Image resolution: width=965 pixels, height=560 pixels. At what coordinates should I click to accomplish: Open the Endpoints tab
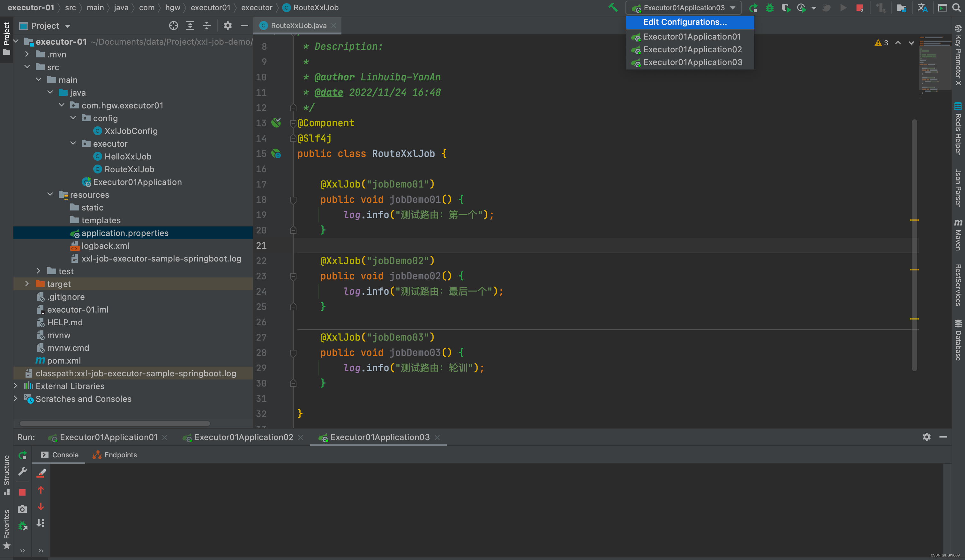(115, 455)
